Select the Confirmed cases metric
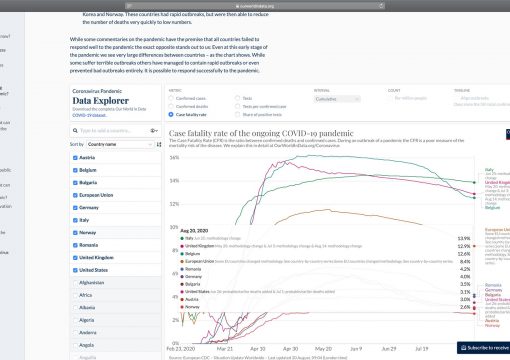 [171, 98]
